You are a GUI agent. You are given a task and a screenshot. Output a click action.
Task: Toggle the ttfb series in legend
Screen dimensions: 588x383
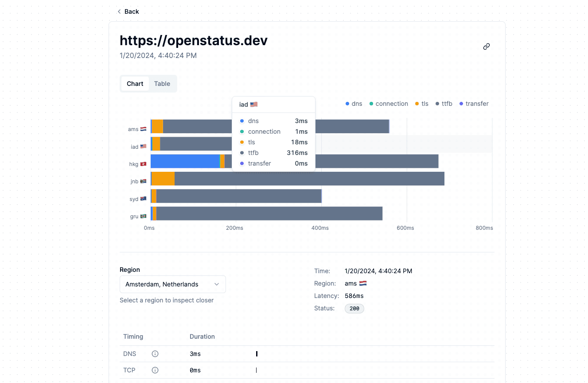point(444,104)
